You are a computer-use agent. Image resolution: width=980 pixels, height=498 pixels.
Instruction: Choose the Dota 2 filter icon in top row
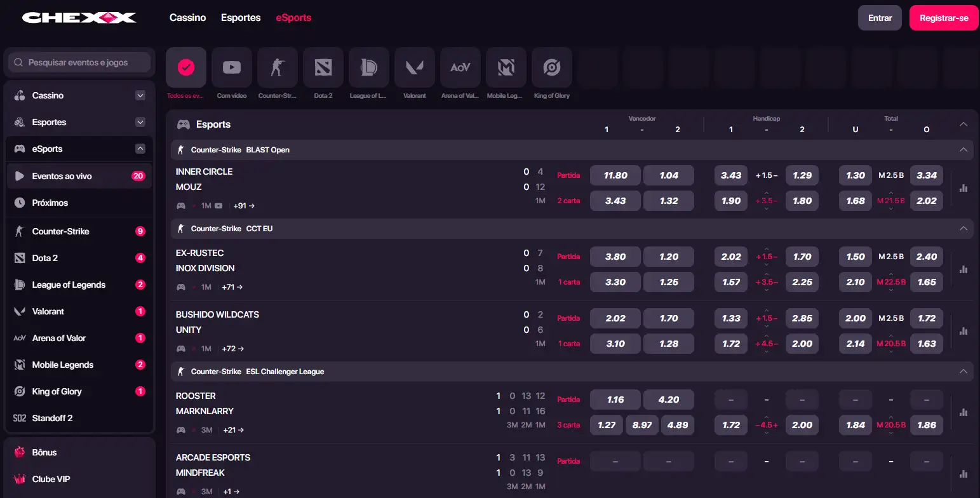pos(323,67)
